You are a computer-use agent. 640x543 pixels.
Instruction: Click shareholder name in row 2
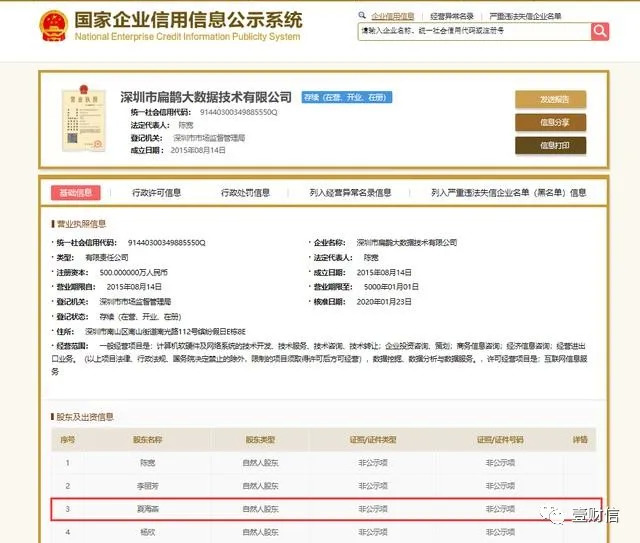pyautogui.click(x=147, y=486)
